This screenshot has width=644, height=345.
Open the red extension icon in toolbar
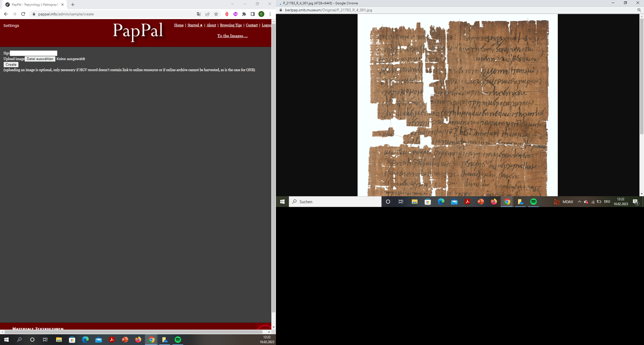227,14
